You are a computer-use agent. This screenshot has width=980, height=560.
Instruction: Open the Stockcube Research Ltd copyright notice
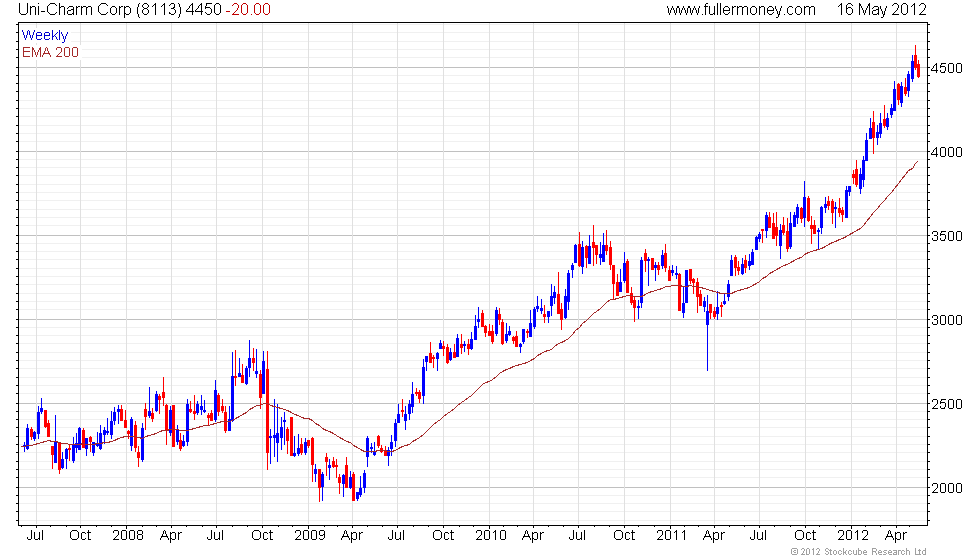coord(860,552)
